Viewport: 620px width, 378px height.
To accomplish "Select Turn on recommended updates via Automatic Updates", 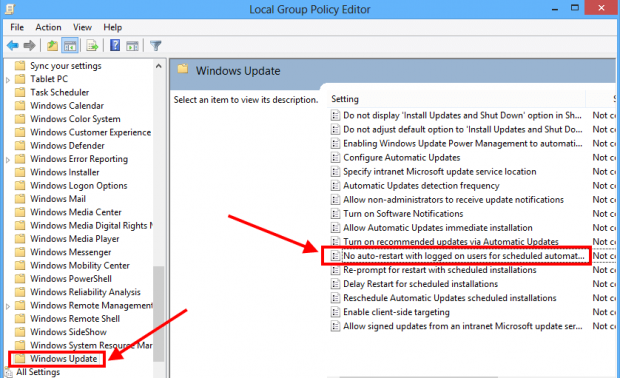I will [451, 242].
